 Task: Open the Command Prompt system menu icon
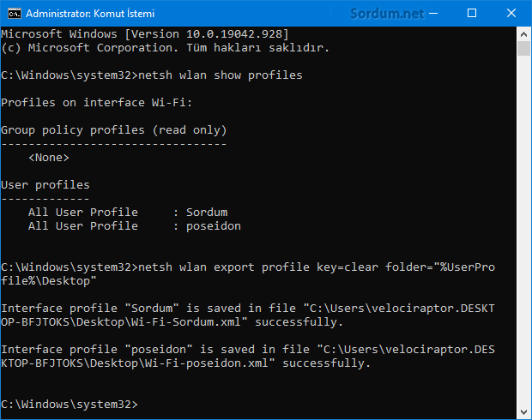click(15, 14)
